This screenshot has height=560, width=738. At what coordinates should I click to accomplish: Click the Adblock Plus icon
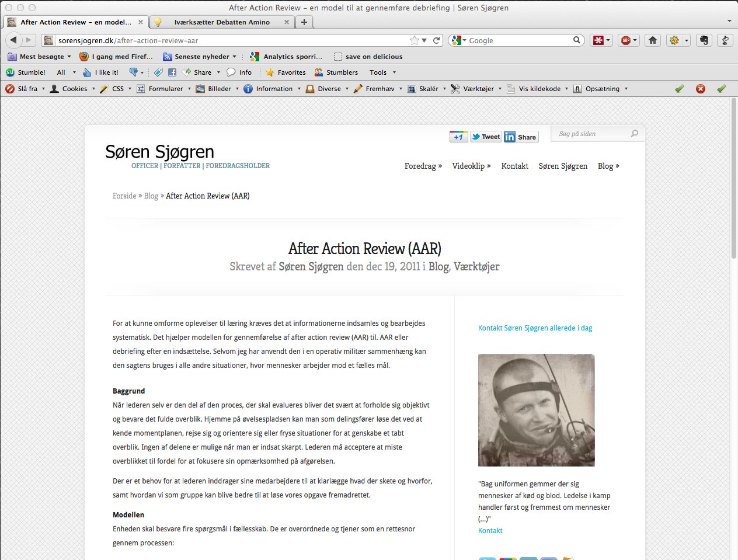[626, 40]
